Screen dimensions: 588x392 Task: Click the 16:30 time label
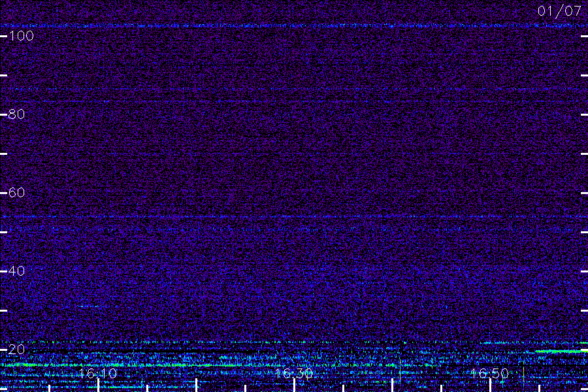coord(294,374)
